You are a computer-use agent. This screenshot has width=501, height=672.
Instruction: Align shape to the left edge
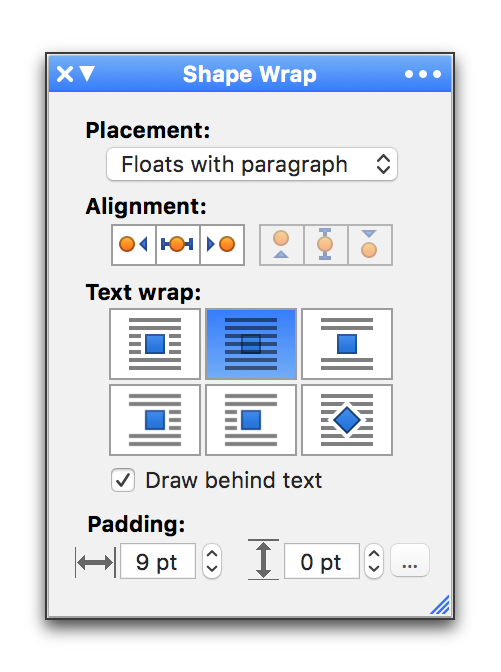134,245
